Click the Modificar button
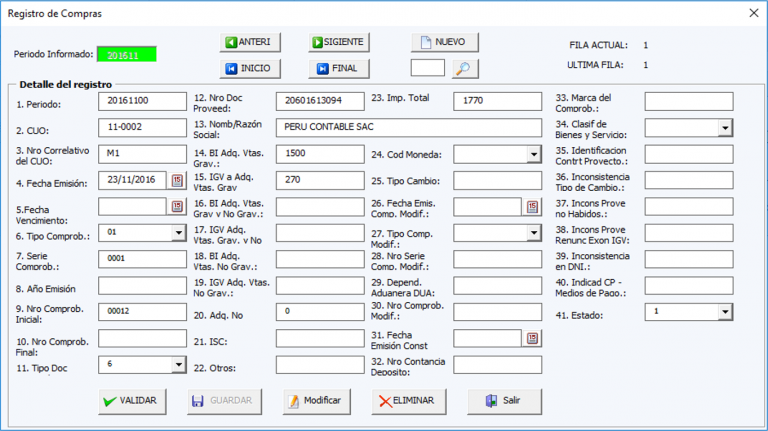The width and height of the screenshot is (768, 431). click(314, 401)
